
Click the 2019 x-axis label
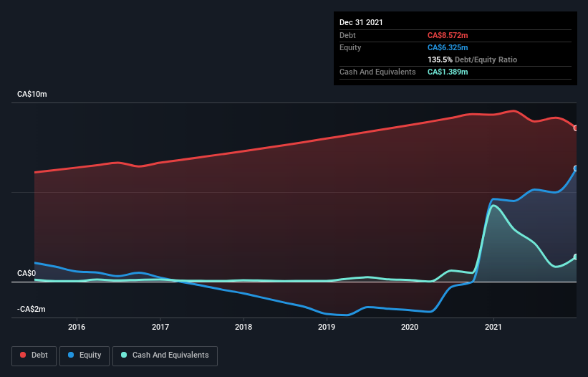coord(327,327)
